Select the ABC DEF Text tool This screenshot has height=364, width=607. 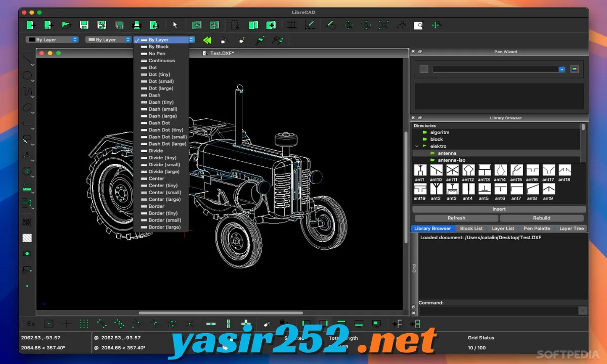coord(27,221)
